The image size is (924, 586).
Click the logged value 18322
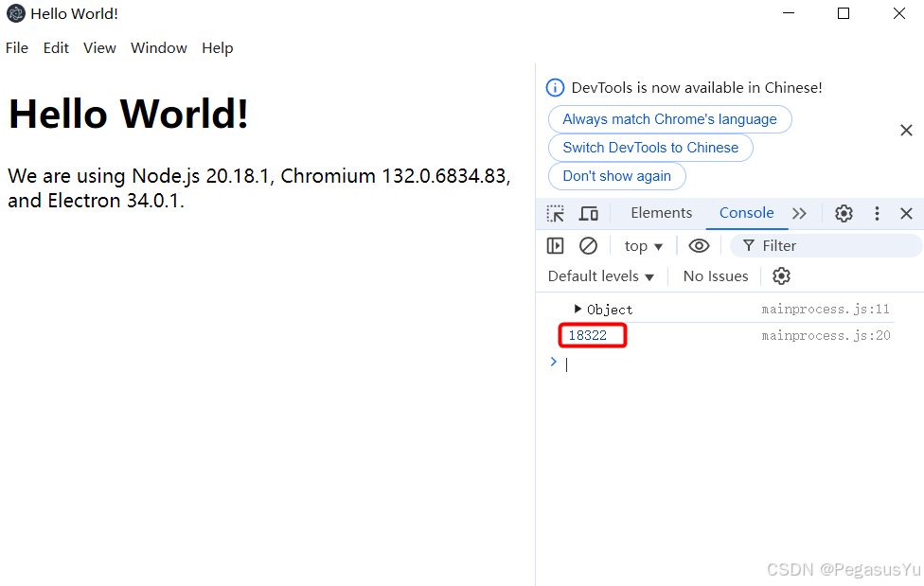click(x=588, y=335)
